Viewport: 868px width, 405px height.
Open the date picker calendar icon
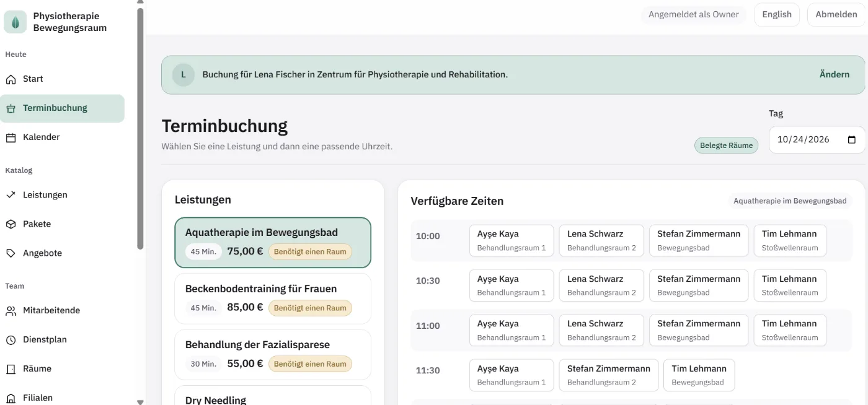pyautogui.click(x=852, y=139)
